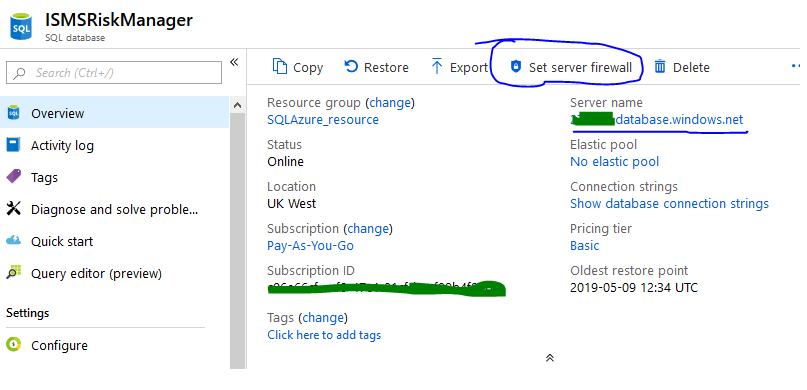
Task: Click the Diagnose wrench icon
Action: pyautogui.click(x=13, y=209)
